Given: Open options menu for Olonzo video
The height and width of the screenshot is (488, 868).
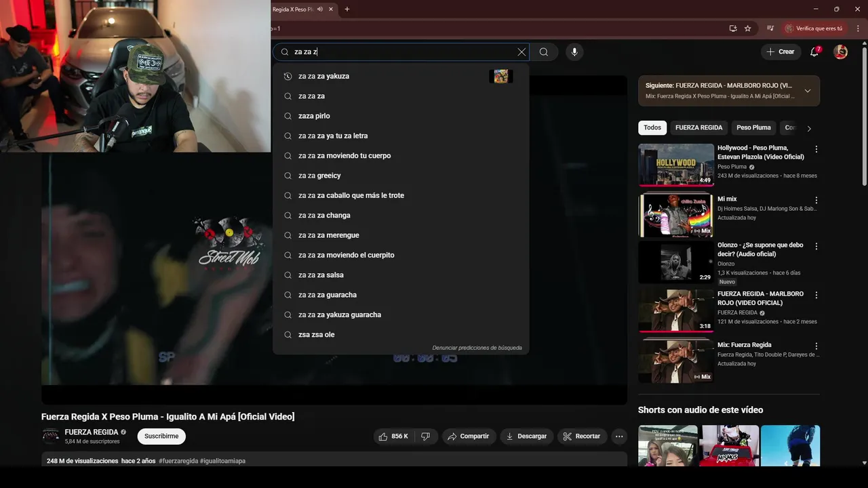Looking at the screenshot, I should (x=816, y=247).
